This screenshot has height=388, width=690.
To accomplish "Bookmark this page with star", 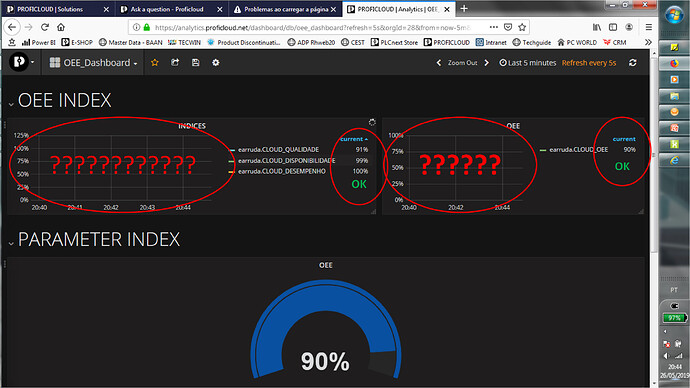I will pyautogui.click(x=522, y=27).
